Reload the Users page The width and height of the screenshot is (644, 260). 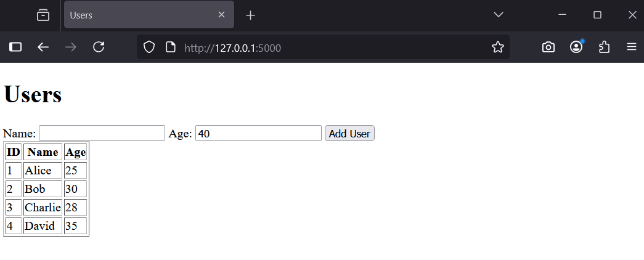[99, 47]
